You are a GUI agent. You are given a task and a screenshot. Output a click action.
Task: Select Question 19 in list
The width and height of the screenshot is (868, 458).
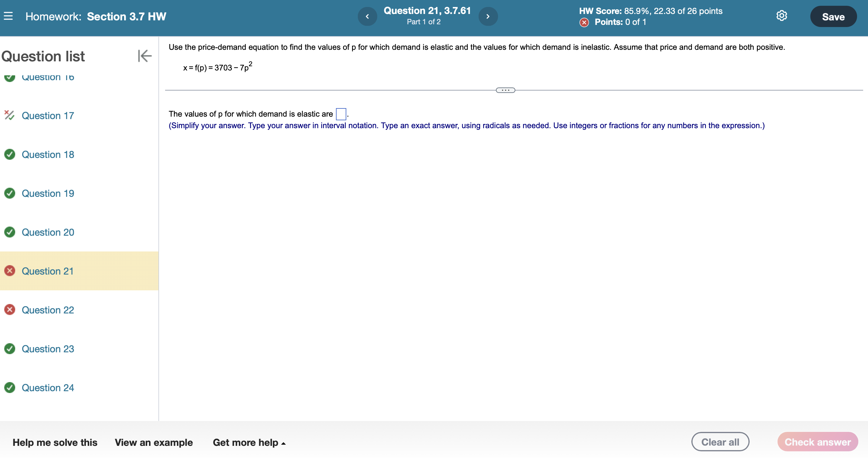tap(48, 193)
